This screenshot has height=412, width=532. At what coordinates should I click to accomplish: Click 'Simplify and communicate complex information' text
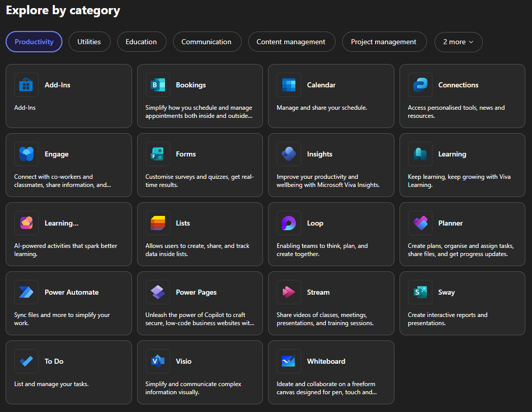(x=193, y=388)
